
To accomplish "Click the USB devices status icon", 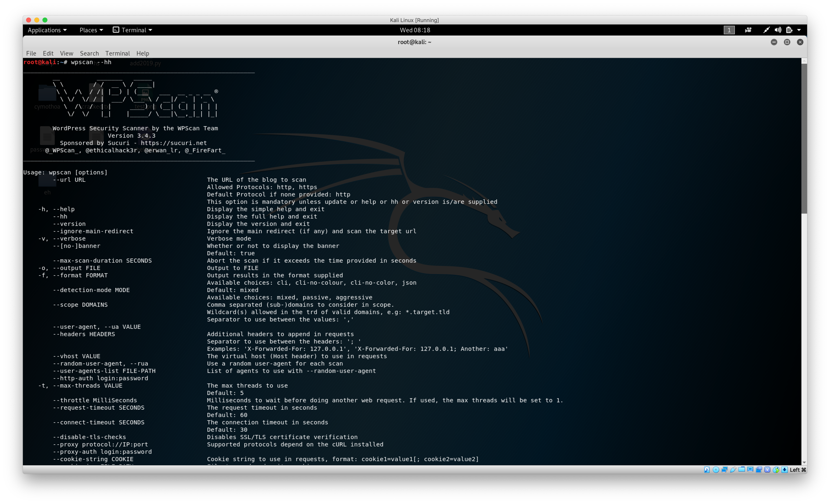I will 733,470.
